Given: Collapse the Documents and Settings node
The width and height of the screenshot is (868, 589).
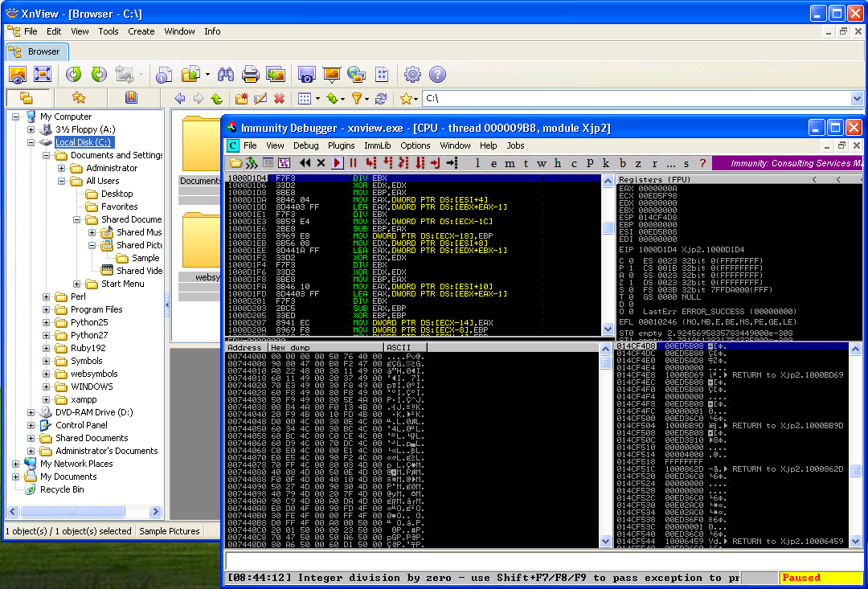Looking at the screenshot, I should 47,156.
